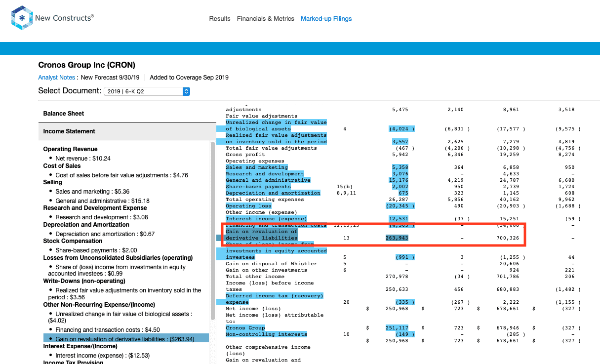Screen dimensions: 600x364
Task: Expand the Select Document dropdown
Action: 147,91
